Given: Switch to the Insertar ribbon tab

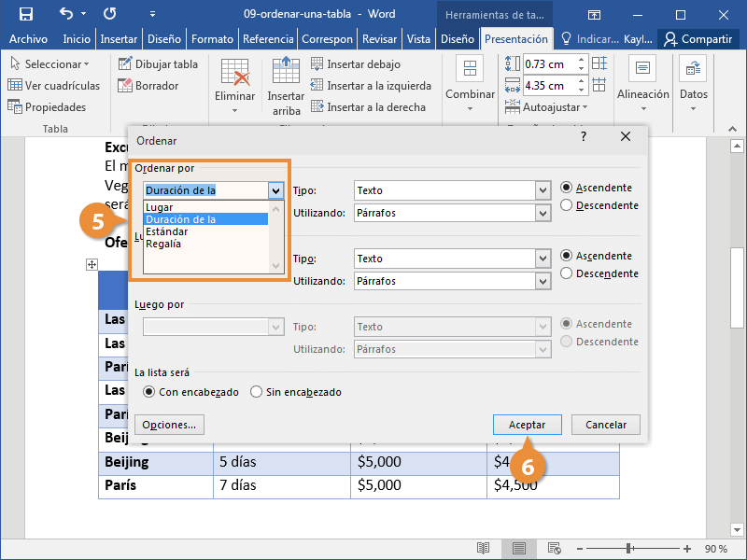Looking at the screenshot, I should tap(119, 39).
